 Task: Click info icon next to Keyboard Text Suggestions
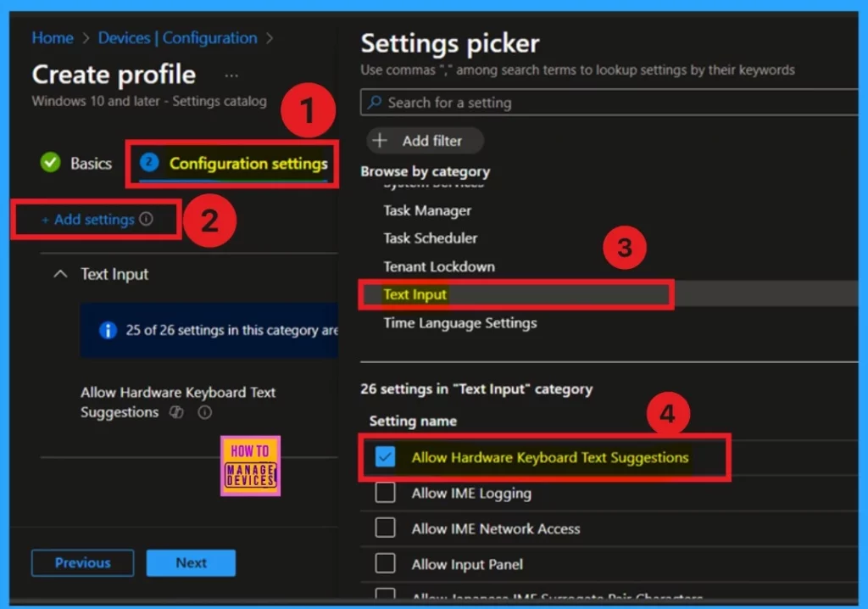click(x=205, y=412)
